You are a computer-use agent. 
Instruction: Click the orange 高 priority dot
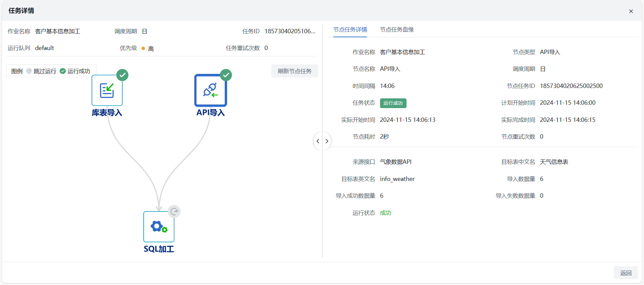pyautogui.click(x=143, y=48)
